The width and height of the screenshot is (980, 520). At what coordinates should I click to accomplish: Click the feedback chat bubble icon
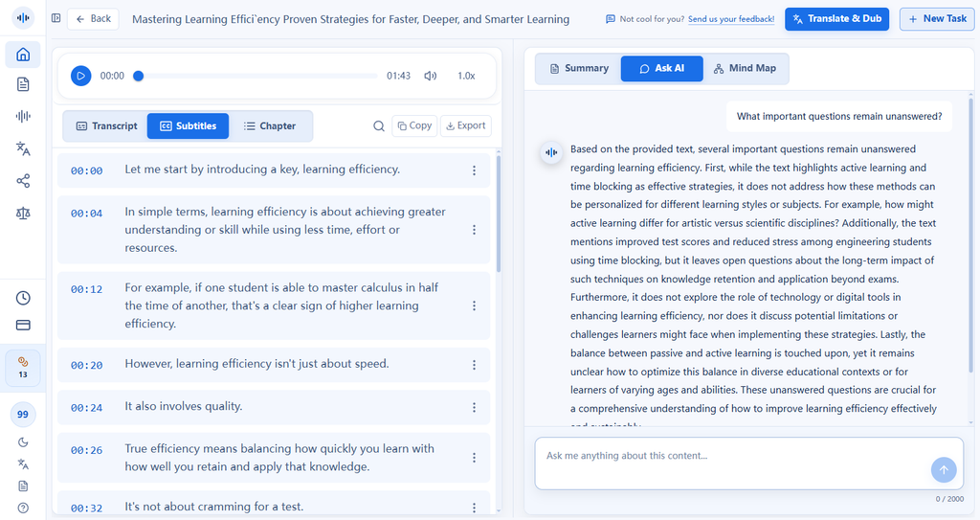pyautogui.click(x=611, y=19)
